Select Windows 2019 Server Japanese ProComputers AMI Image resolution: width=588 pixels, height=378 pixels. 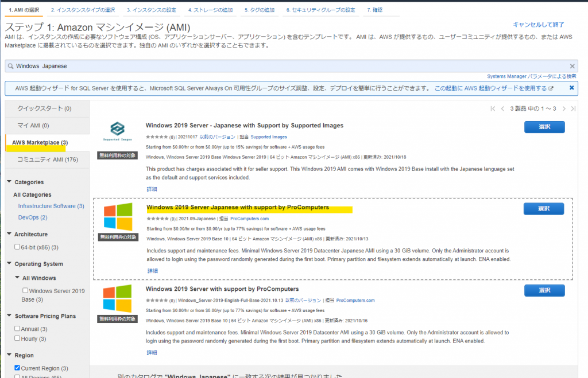click(543, 209)
